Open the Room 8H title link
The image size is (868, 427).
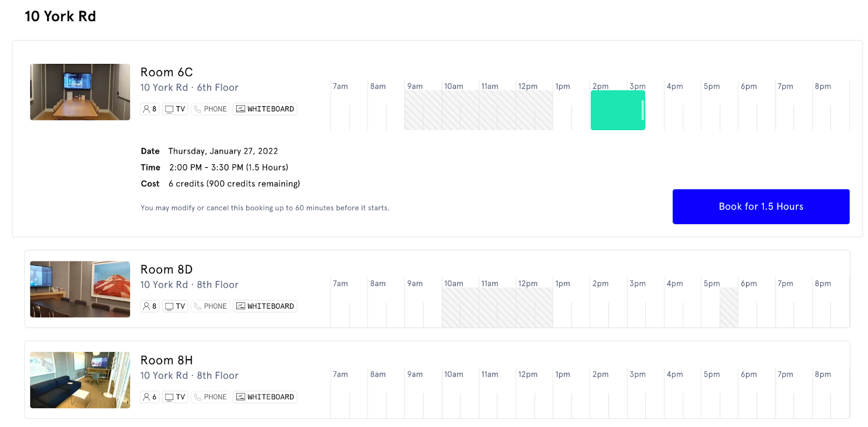tap(166, 360)
